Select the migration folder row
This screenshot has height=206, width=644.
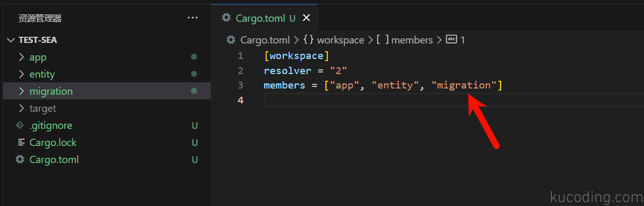click(x=107, y=91)
